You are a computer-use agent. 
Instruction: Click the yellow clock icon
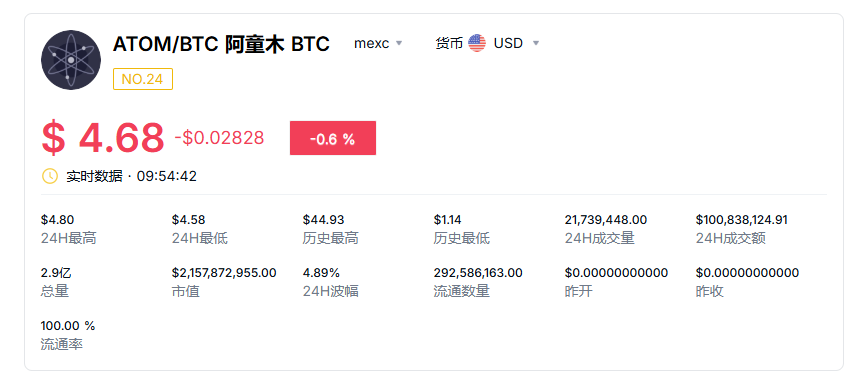tap(50, 176)
